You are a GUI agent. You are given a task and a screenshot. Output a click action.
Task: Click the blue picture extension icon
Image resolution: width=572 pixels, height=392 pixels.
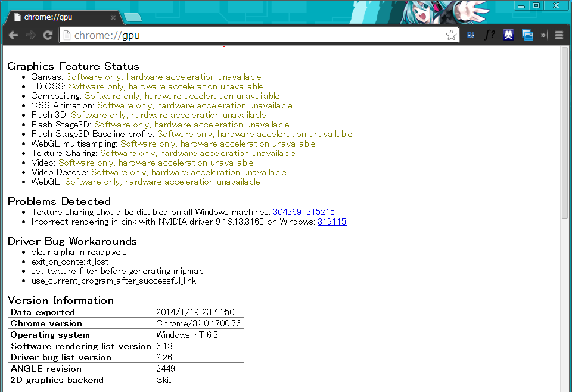point(527,35)
